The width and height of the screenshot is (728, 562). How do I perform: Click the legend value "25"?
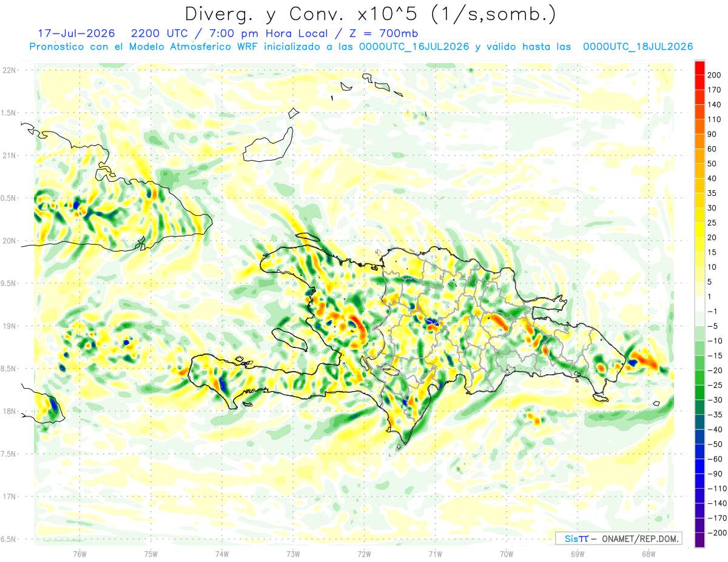[x=713, y=222]
